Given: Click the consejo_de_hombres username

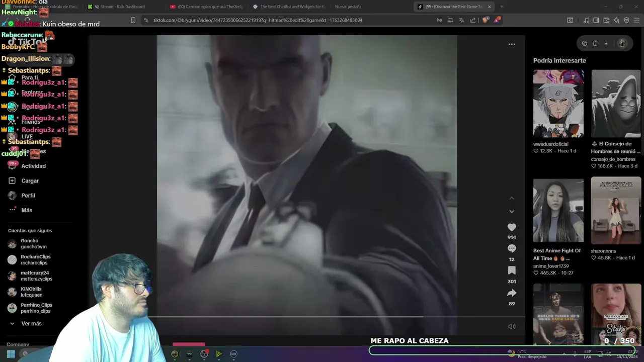Looking at the screenshot, I should tap(613, 159).
